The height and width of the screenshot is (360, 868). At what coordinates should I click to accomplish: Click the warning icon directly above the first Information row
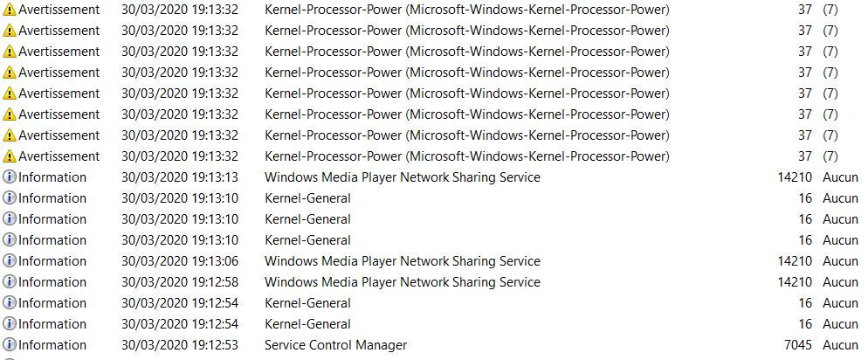click(x=10, y=156)
